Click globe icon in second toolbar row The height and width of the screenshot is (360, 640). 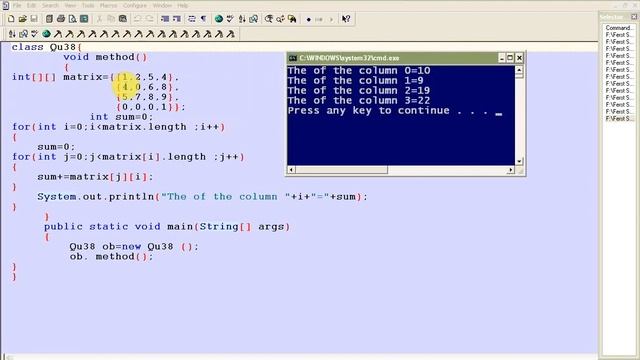pos(46,34)
